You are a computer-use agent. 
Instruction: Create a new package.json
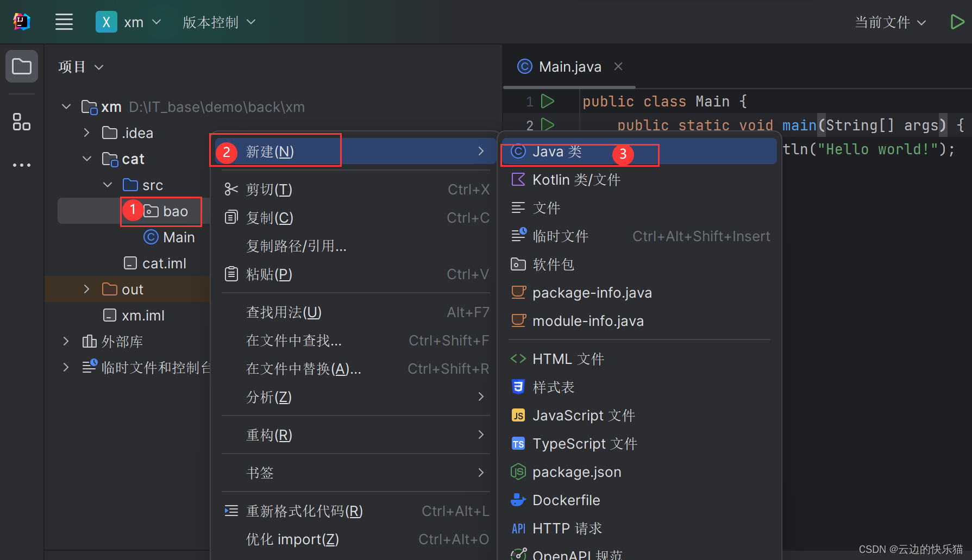coord(639,471)
